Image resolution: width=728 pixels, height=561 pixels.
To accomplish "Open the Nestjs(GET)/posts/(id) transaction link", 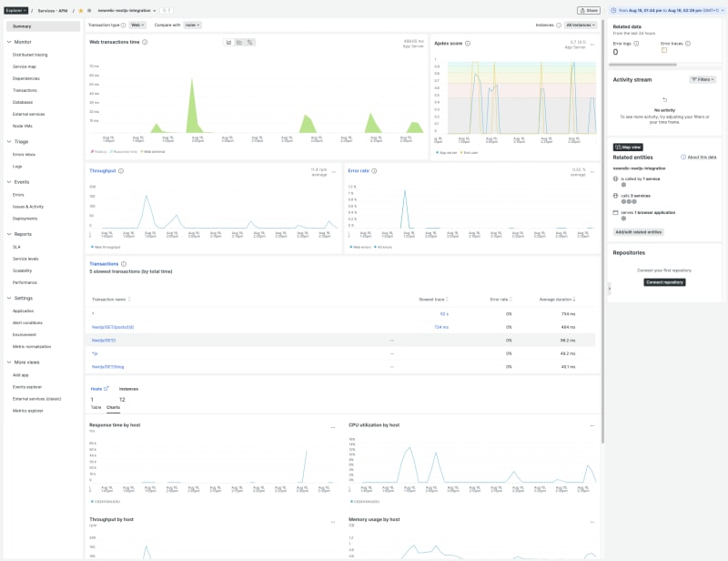I will [112, 324].
